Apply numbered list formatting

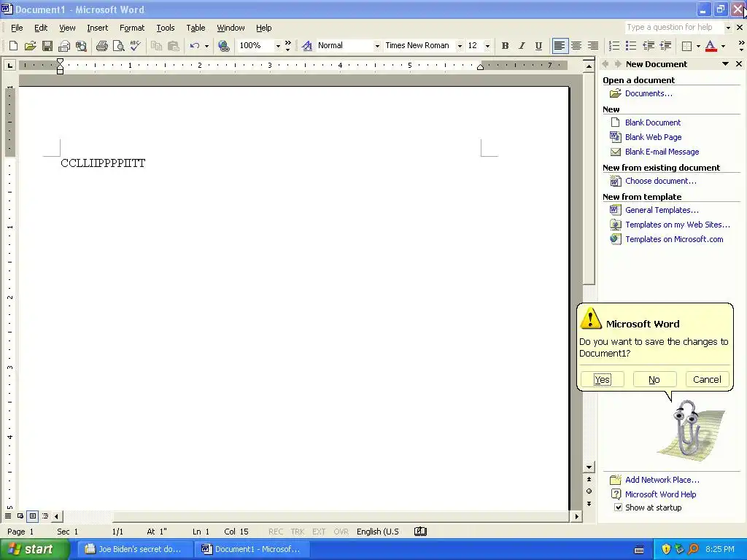click(x=614, y=46)
